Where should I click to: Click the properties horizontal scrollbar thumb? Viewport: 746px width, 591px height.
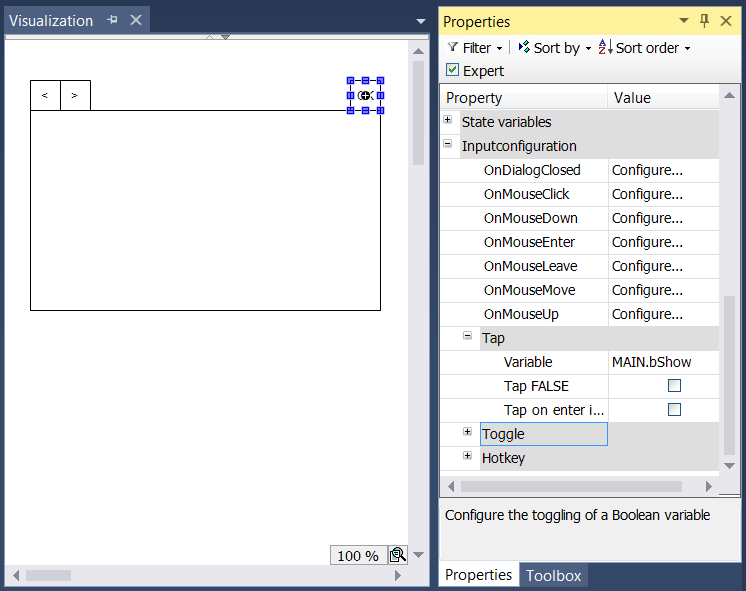point(571,486)
